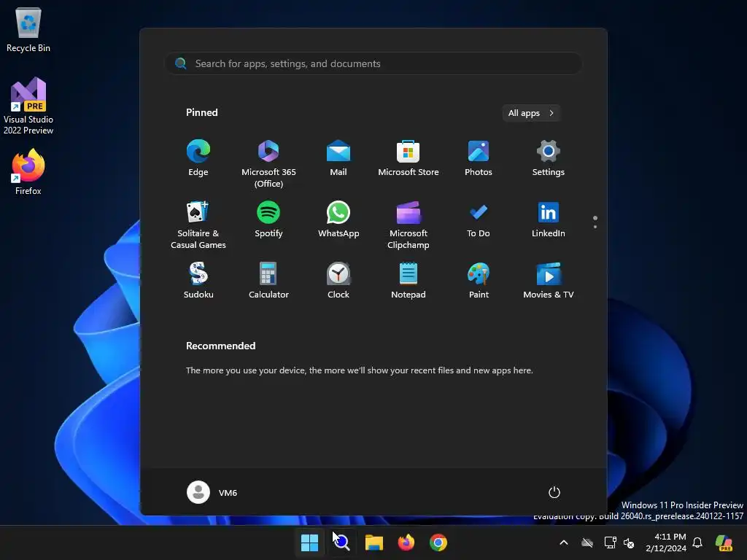
Task: Select the Recycle Bin desktop icon
Action: click(x=28, y=30)
